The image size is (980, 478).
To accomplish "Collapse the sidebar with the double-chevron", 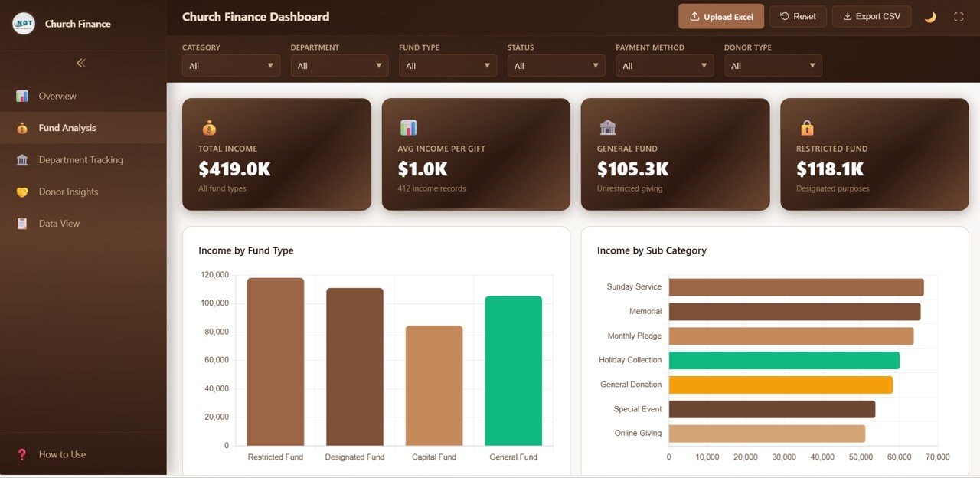I will coord(81,64).
